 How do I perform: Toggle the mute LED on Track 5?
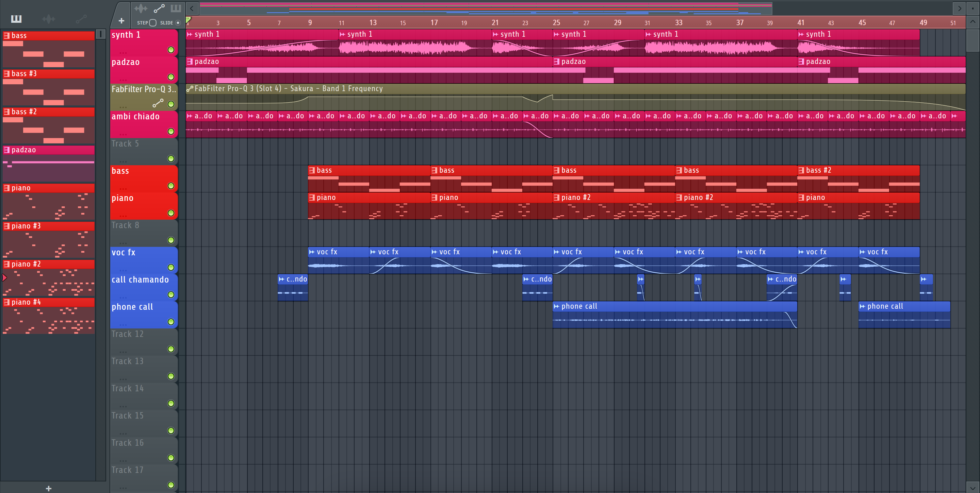[x=171, y=158]
